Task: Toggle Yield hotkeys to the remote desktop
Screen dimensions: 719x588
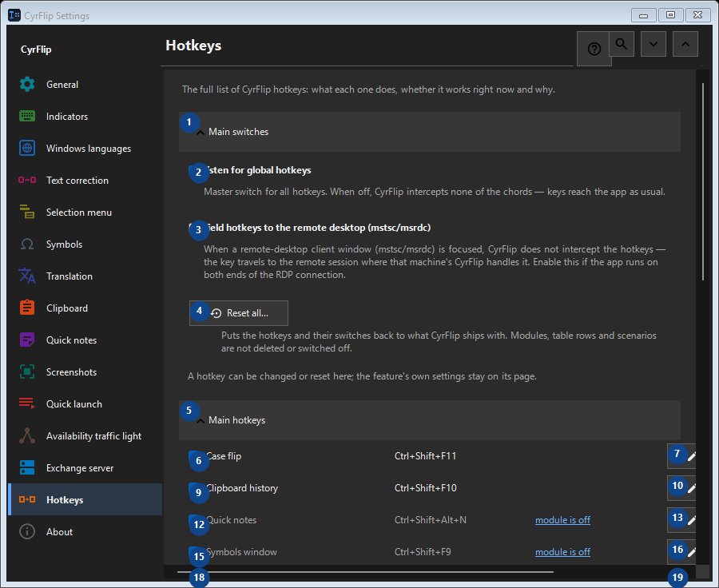Action: [x=194, y=228]
